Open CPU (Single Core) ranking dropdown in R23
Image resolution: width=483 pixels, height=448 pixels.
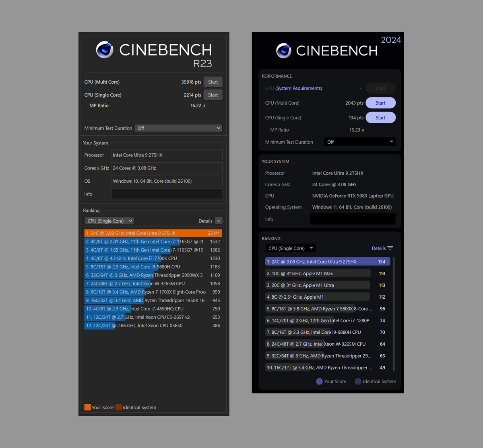(109, 221)
